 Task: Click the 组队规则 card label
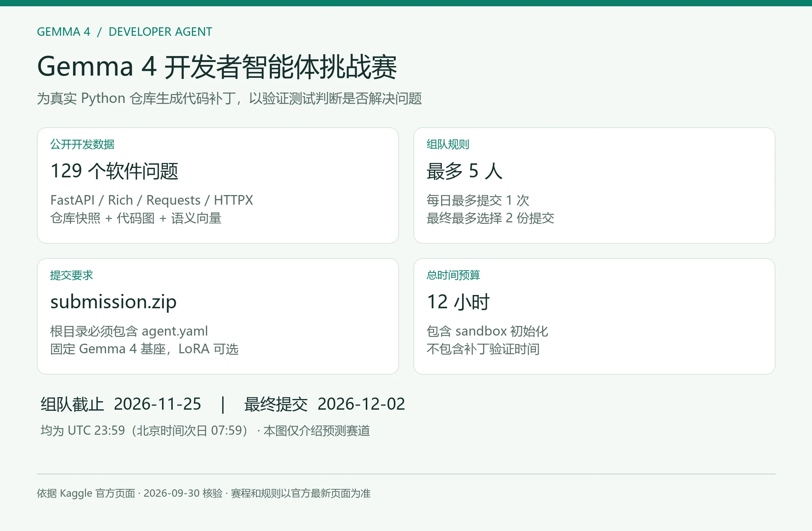pos(448,144)
